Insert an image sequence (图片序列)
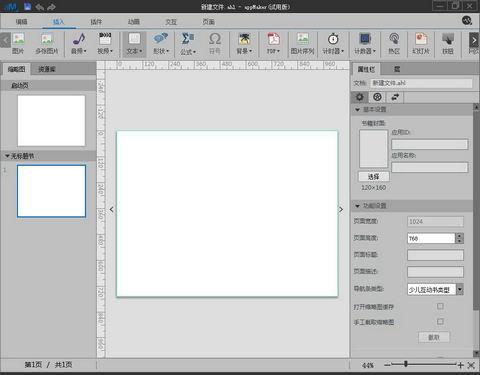The image size is (480, 375). [302, 44]
